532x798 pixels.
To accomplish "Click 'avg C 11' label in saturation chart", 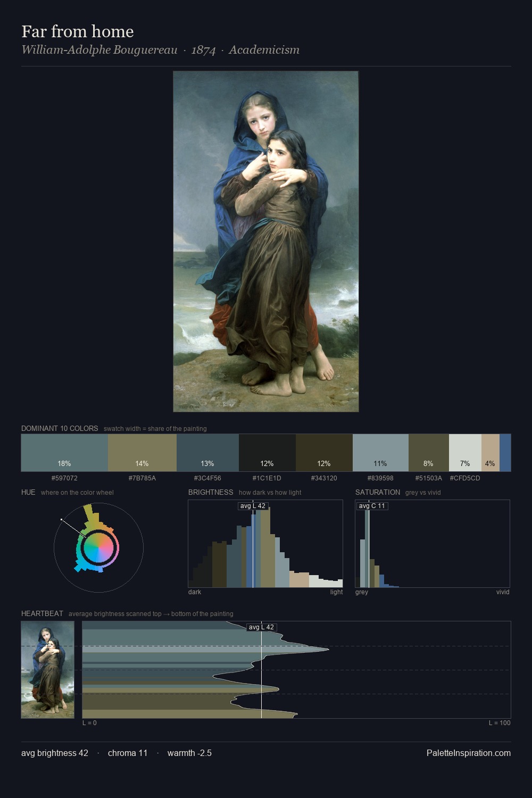I will (372, 506).
